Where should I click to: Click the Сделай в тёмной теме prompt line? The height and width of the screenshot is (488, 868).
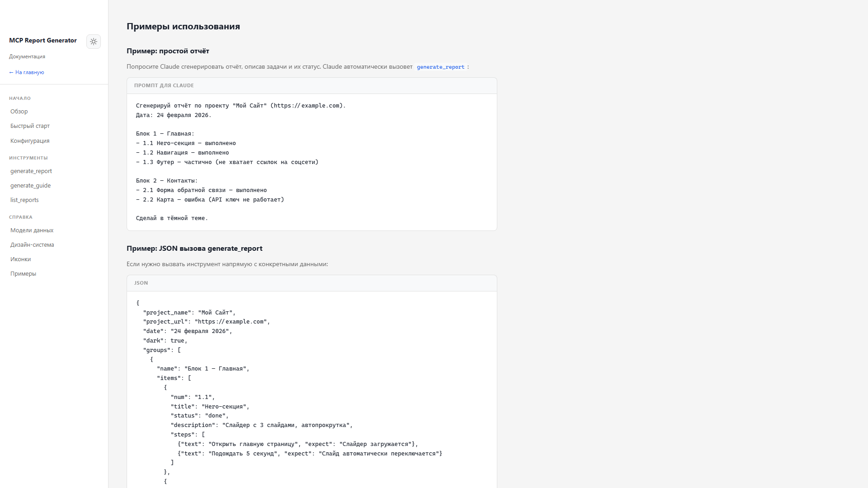[172, 218]
